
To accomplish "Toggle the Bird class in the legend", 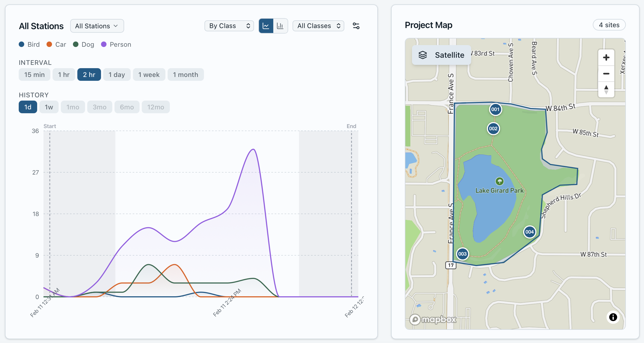I will 29,44.
